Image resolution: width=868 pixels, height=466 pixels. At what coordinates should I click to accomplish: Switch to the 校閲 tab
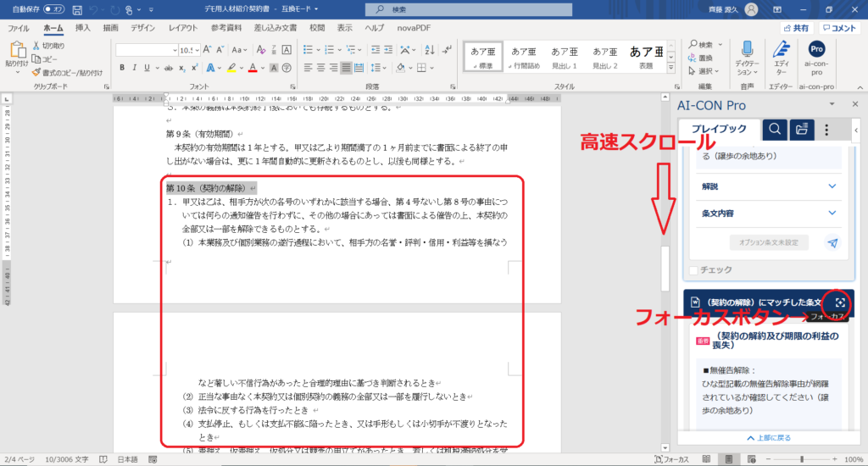click(317, 28)
